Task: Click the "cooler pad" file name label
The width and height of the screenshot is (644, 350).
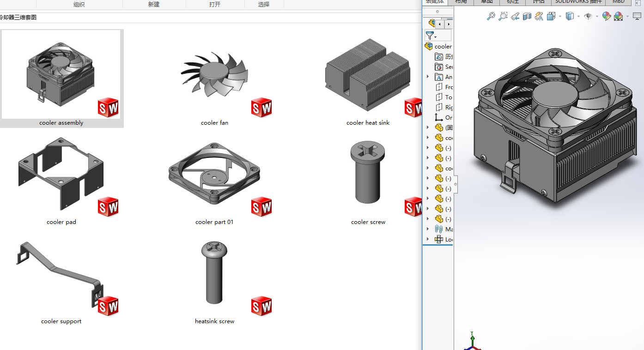Action: coord(61,222)
